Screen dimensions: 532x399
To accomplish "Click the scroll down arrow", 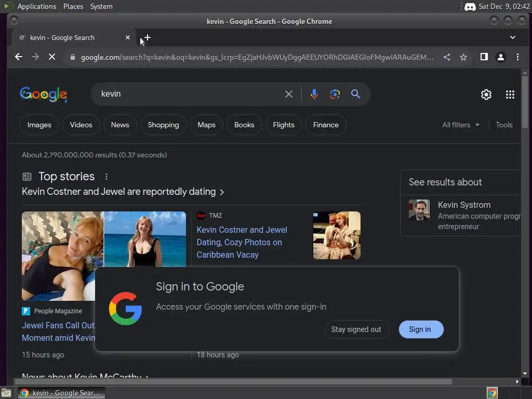I will click(x=525, y=374).
